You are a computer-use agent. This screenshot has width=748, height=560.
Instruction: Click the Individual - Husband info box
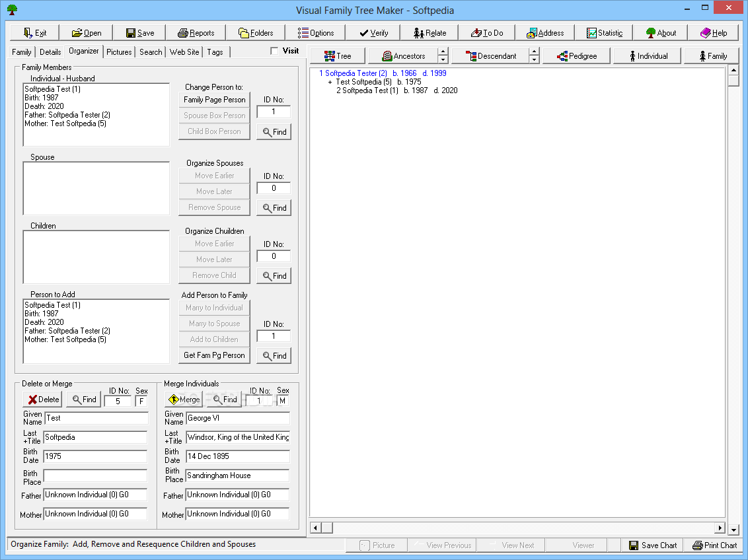click(x=96, y=115)
